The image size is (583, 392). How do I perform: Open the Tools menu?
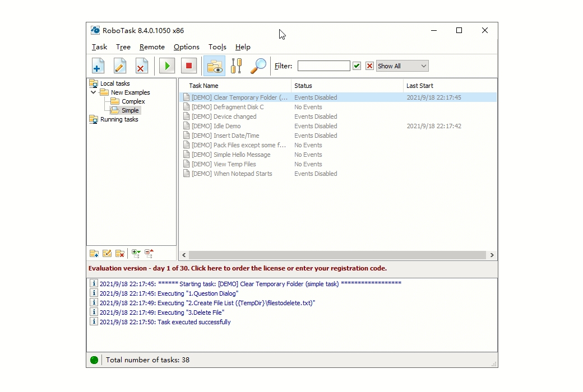(218, 47)
